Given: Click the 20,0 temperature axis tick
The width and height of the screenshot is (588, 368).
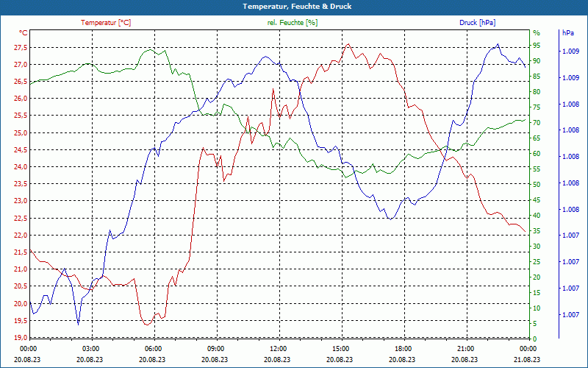Looking at the screenshot, I should click(21, 303).
